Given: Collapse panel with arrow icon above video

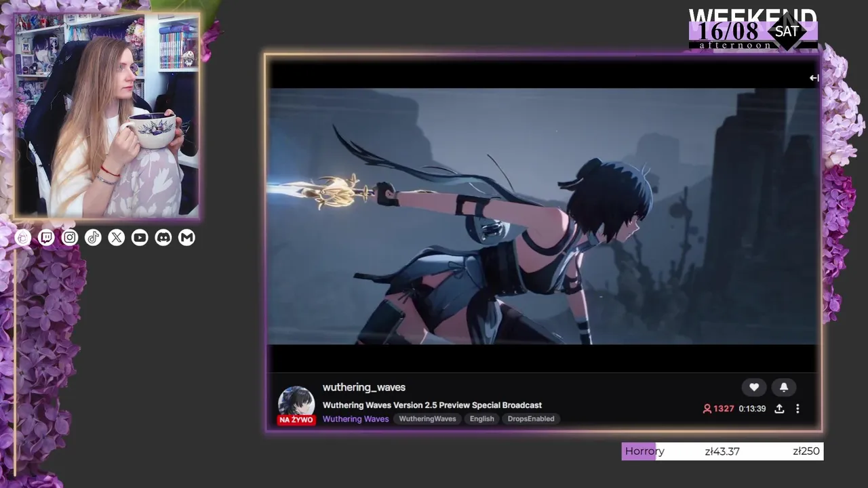Looking at the screenshot, I should tap(814, 78).
